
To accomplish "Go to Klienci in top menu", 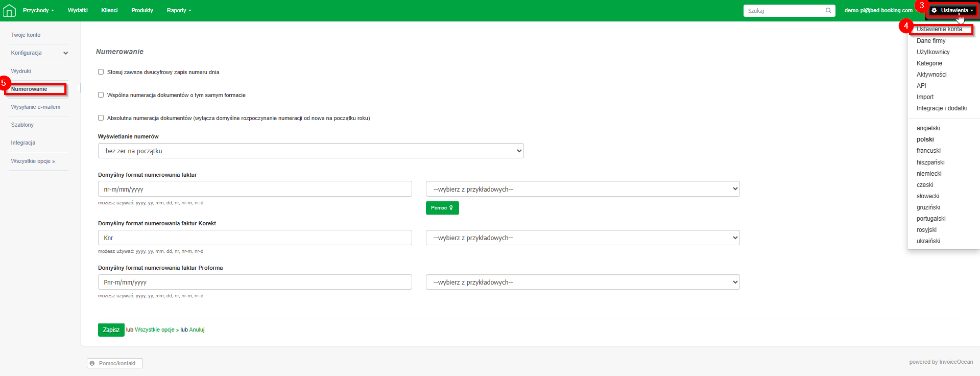I will (109, 10).
